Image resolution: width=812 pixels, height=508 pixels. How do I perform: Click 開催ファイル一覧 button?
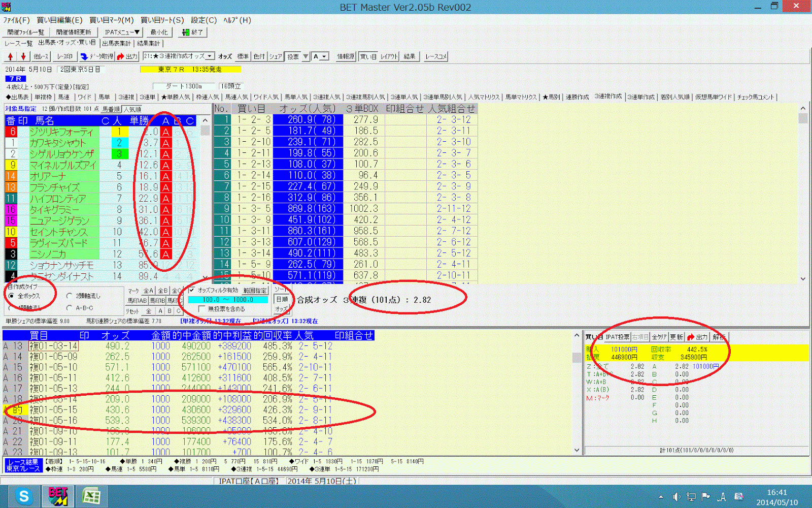pyautogui.click(x=25, y=32)
